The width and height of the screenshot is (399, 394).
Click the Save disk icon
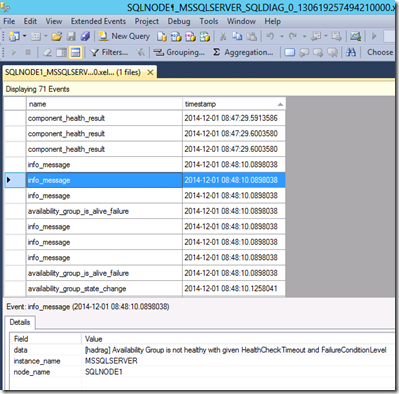71,36
